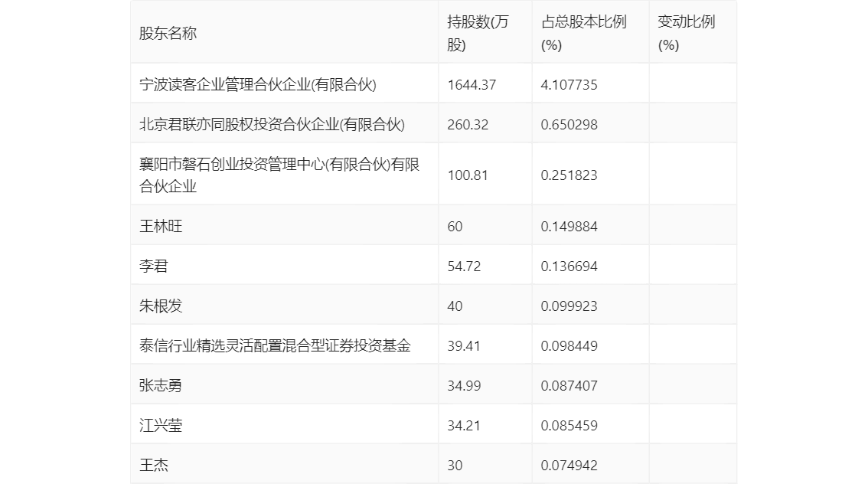
Task: Click share count value 34.99
Action: (x=464, y=386)
